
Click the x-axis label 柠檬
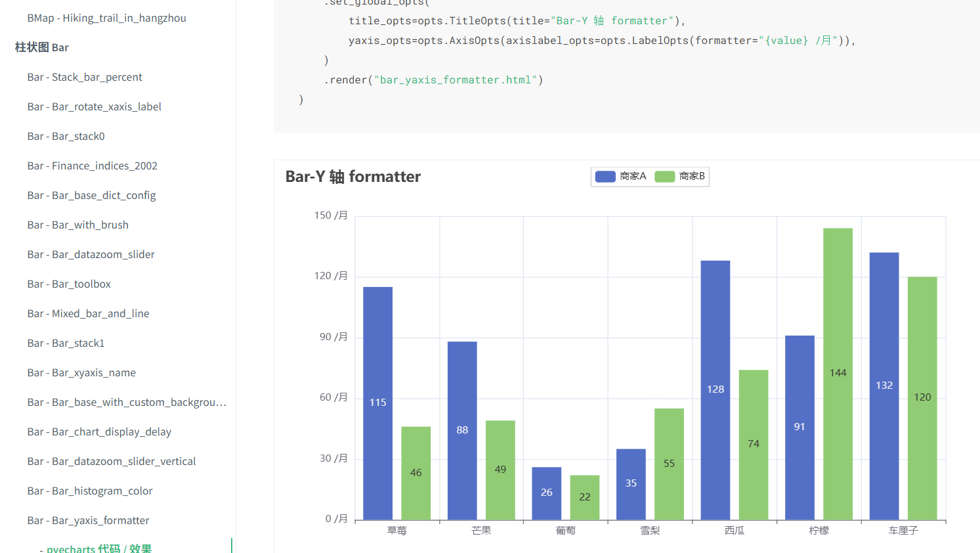(819, 531)
